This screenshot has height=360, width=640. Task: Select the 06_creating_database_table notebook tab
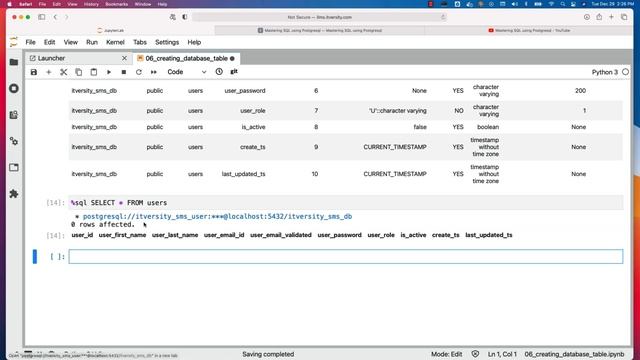[x=186, y=58]
